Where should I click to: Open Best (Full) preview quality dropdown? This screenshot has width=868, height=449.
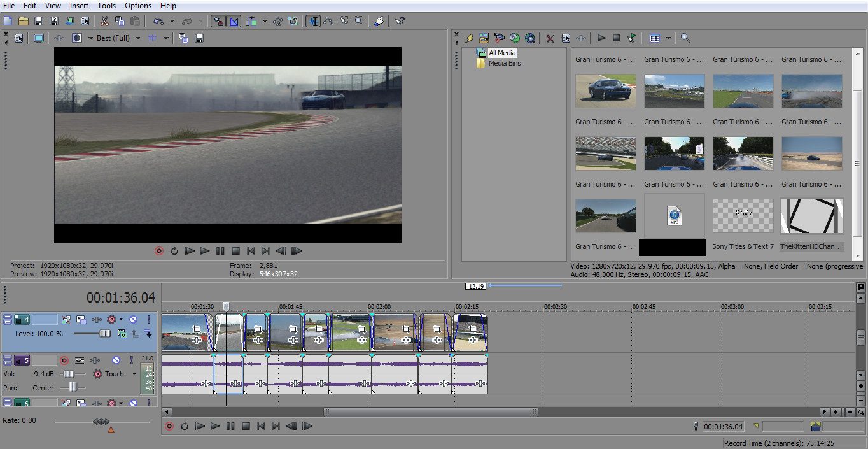point(136,38)
